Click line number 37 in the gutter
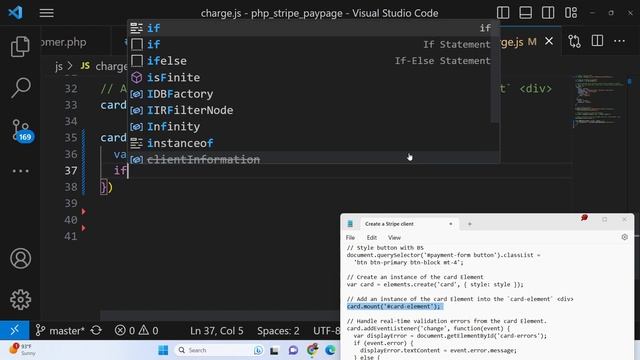 tap(71, 171)
